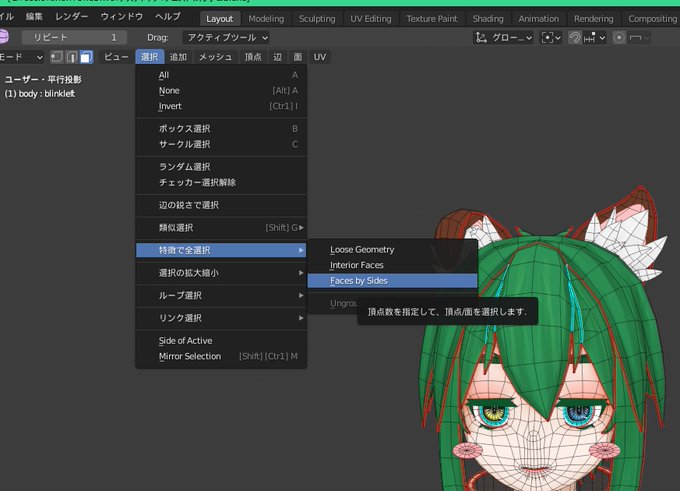Open the 面 header menu
The image size is (680, 491).
tap(298, 57)
